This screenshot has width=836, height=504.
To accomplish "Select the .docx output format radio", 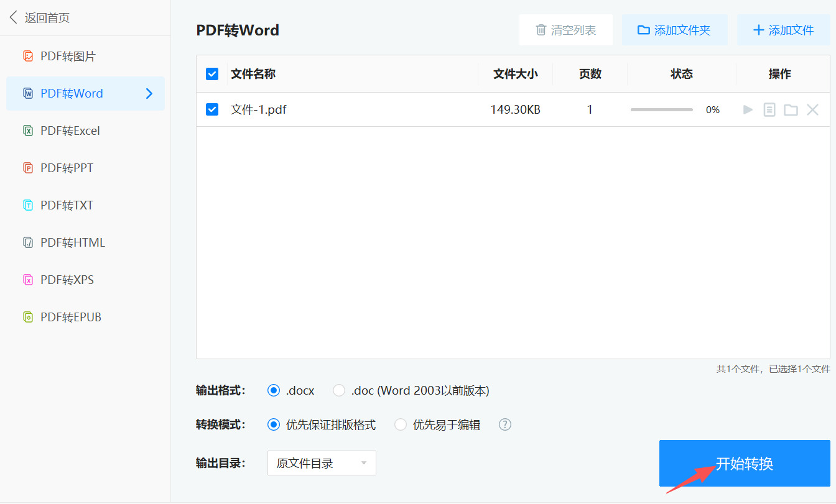I will click(x=274, y=391).
